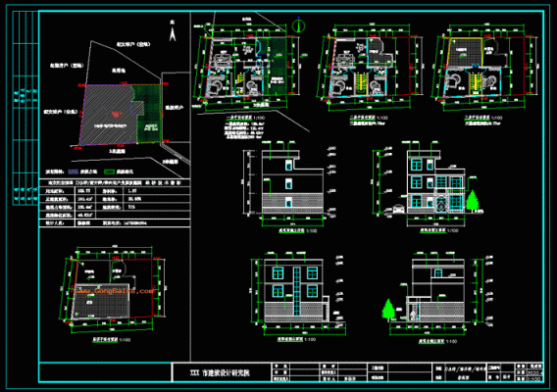Select the green hatched legend swatch

[x=109, y=171]
